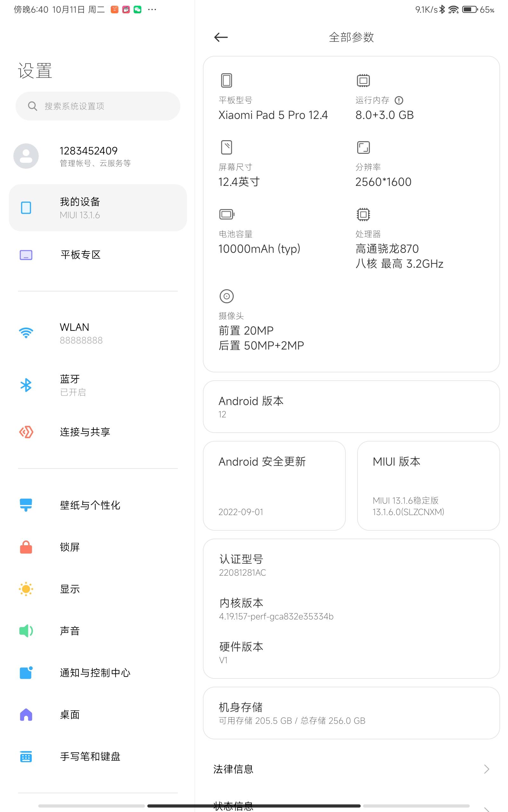Tap the 处理器 CPU icon
Viewport: 508px width, 812px height.
363,214
